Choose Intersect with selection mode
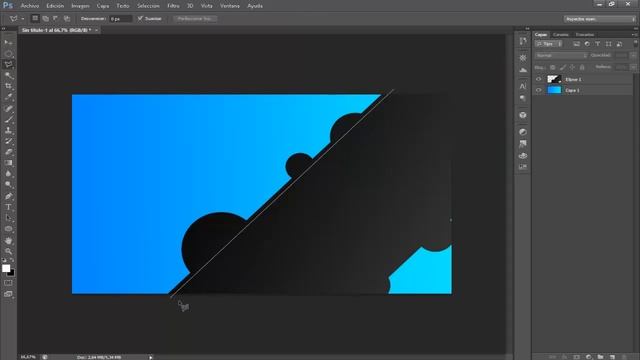The image size is (640, 360). tap(67, 18)
